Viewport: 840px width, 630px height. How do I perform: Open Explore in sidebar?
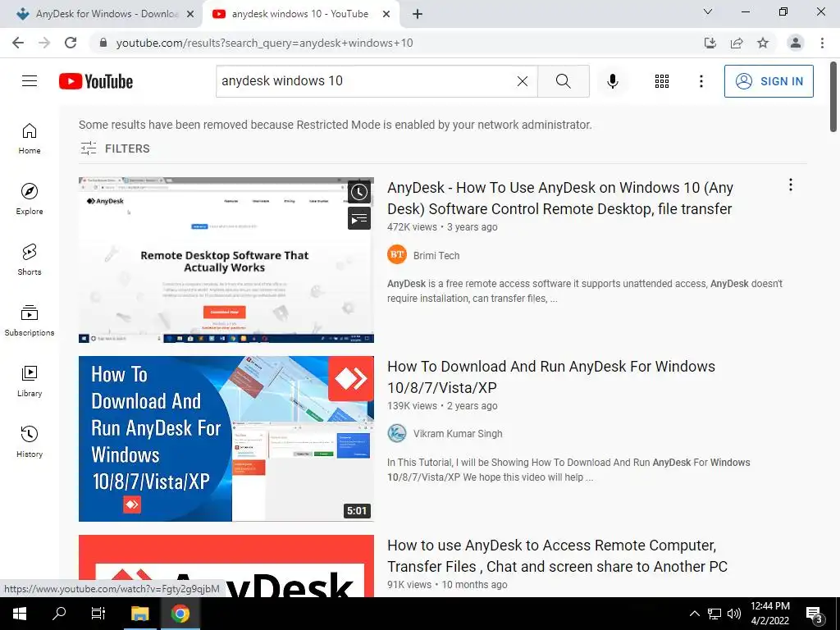[x=30, y=199]
